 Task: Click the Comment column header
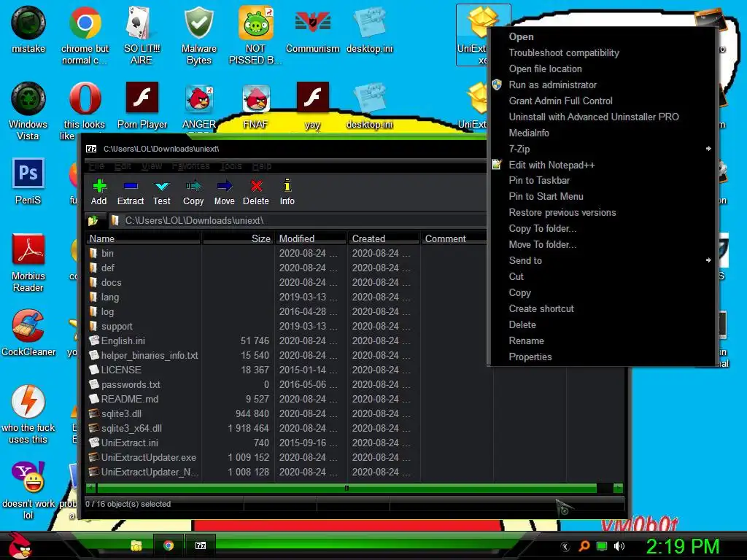coord(454,238)
